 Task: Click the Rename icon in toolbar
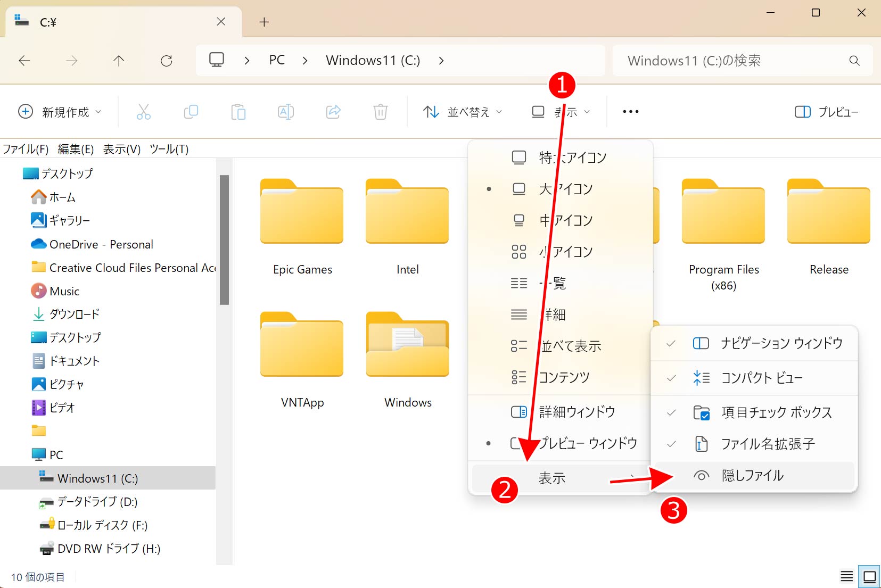pos(285,112)
